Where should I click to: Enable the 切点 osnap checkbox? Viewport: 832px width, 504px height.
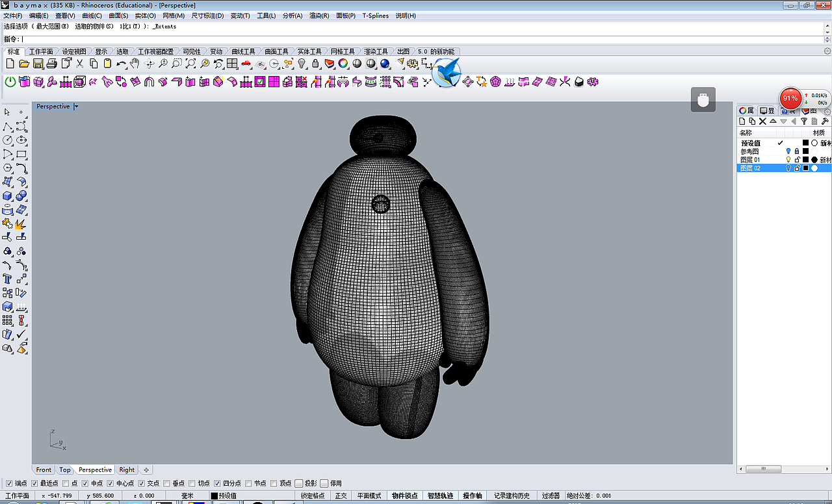(x=192, y=483)
